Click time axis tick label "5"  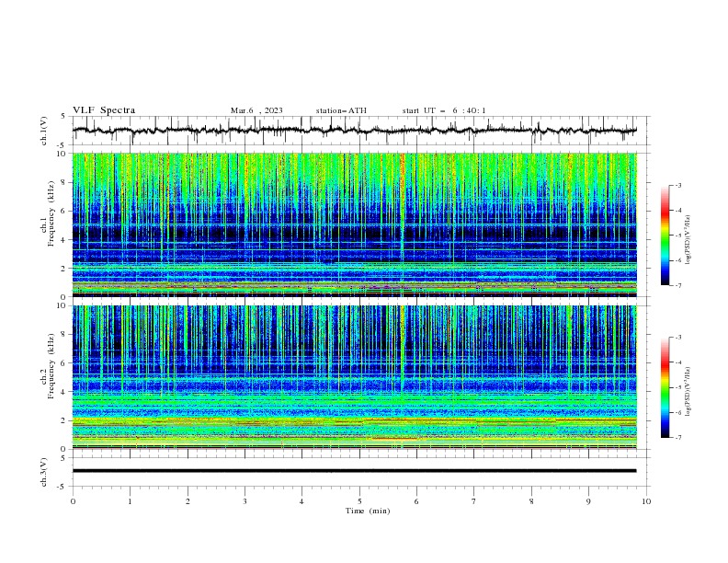[359, 501]
